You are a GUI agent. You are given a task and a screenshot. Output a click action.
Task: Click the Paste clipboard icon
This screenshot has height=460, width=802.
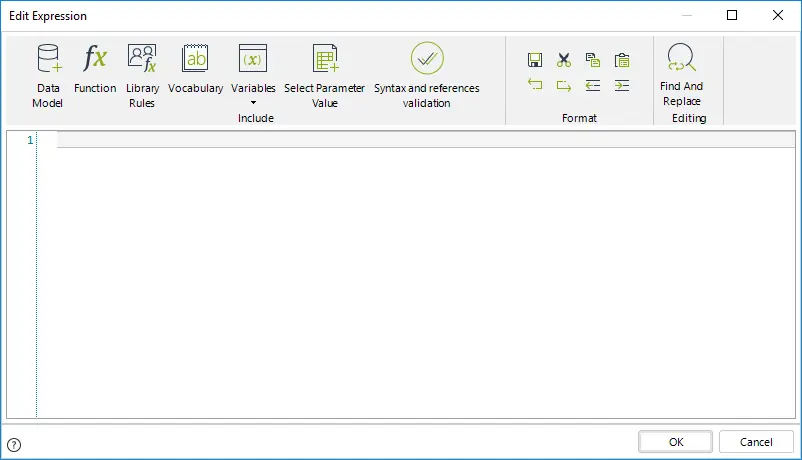coord(622,60)
